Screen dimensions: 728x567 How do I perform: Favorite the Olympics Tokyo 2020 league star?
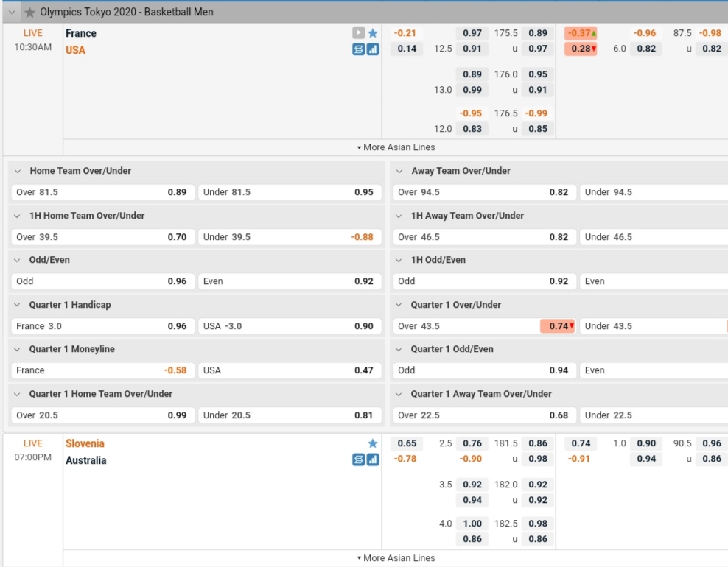[x=29, y=12]
